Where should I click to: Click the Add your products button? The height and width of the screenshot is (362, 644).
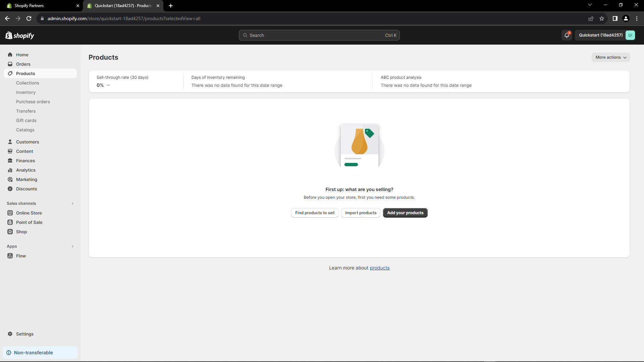[405, 213]
